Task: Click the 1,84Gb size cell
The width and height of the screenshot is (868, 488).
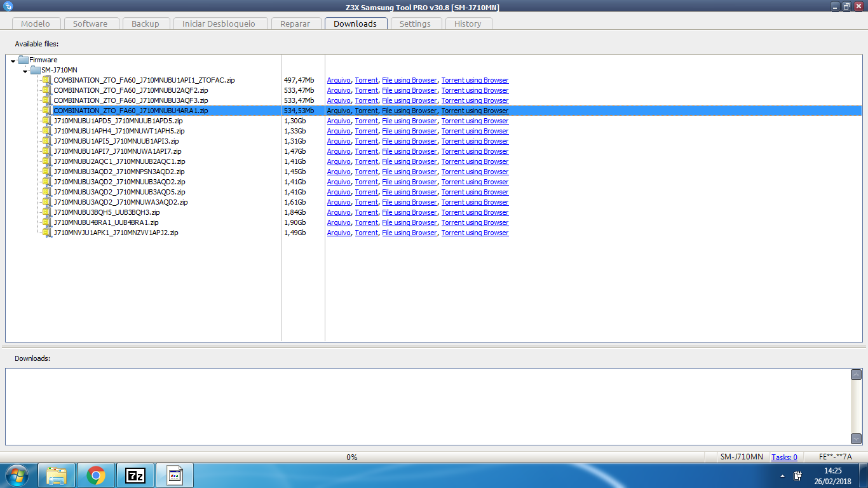Action: [x=295, y=212]
